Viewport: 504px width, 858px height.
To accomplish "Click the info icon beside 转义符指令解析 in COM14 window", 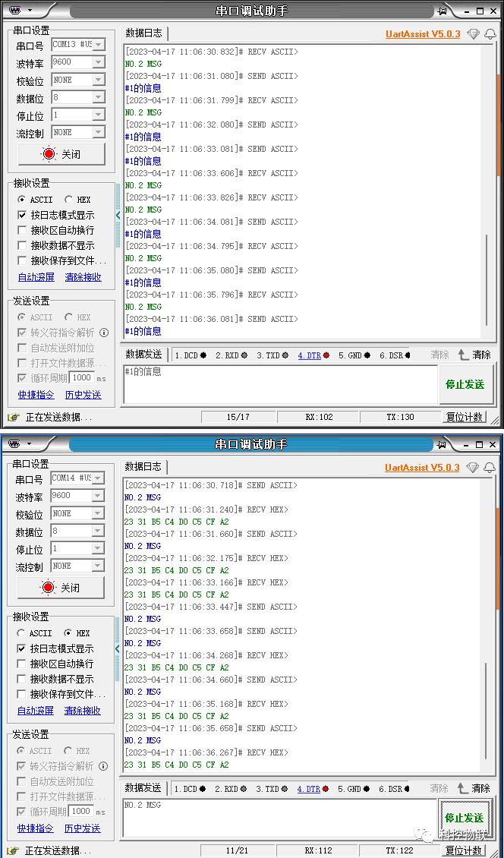I will (x=103, y=766).
